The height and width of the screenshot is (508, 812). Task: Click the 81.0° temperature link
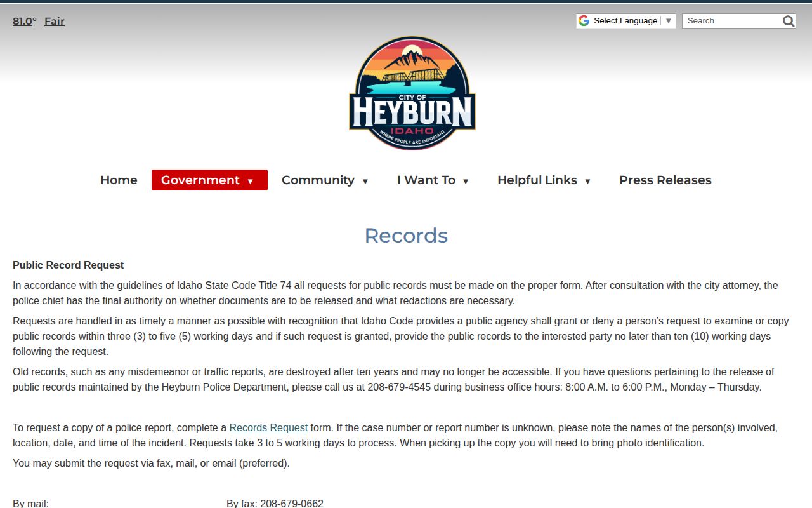pos(25,21)
